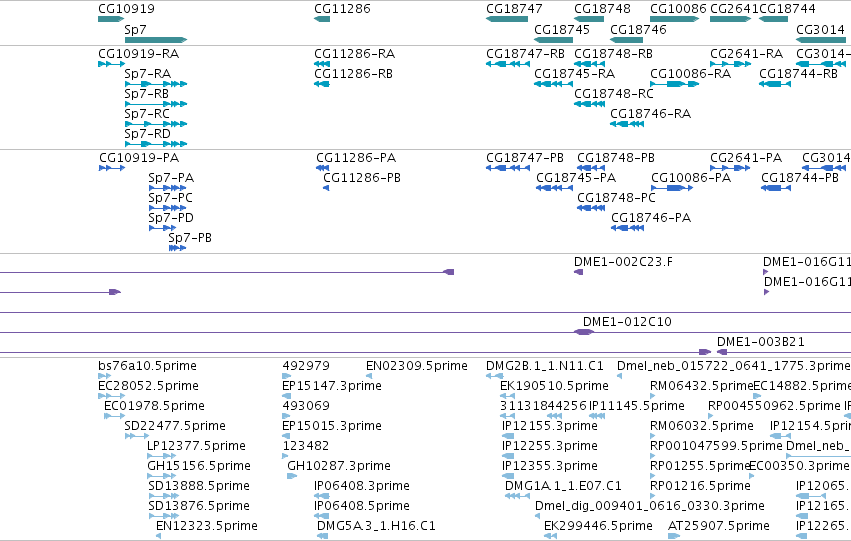Screen dimensions: 851x541
Task: Click EST EN12323.5prime
Action: pos(207,526)
